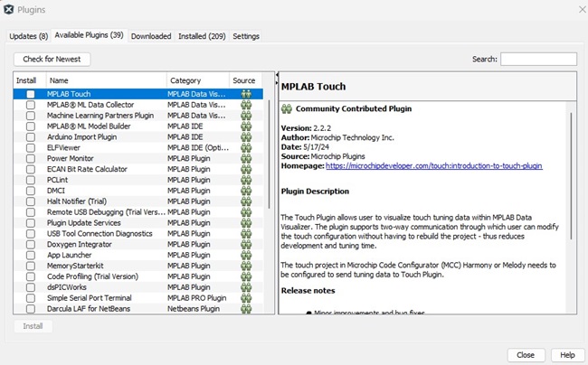Enable the ELFViewer install checkbox
This screenshot has height=365, width=588.
[x=31, y=147]
